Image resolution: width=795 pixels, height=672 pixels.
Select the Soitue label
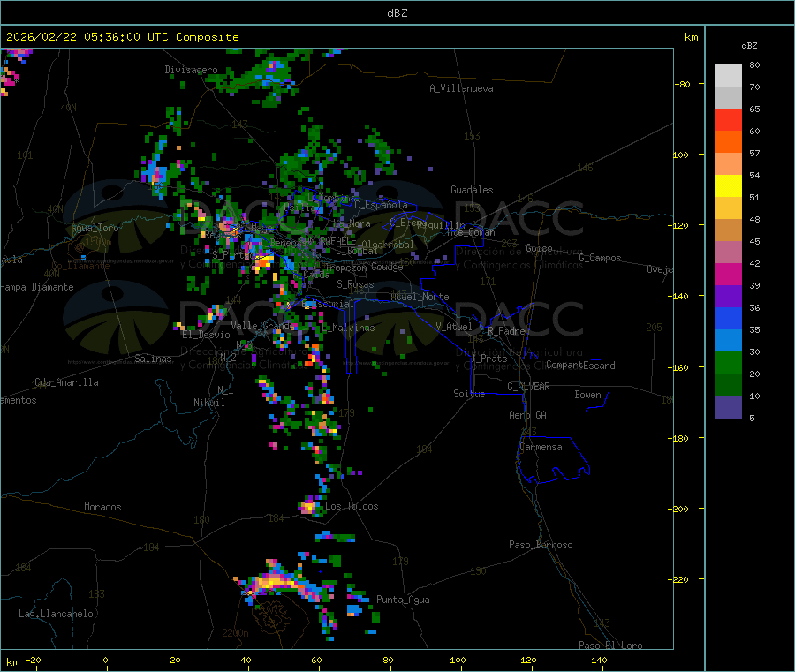point(469,394)
